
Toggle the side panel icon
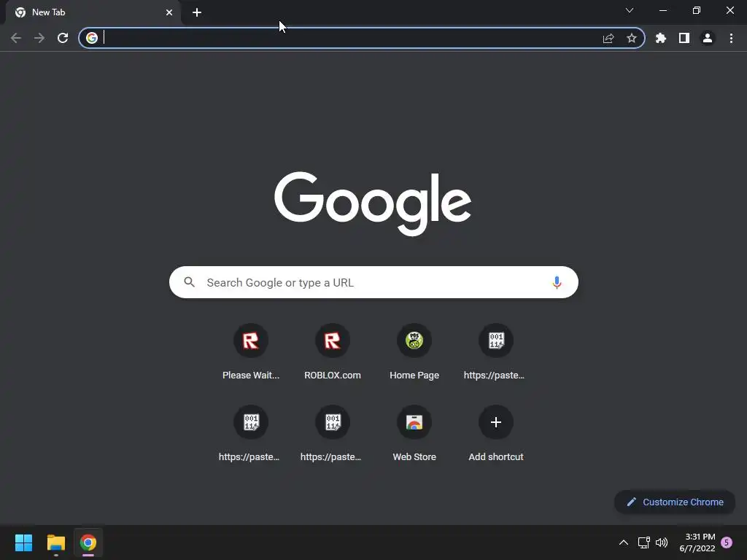point(684,38)
